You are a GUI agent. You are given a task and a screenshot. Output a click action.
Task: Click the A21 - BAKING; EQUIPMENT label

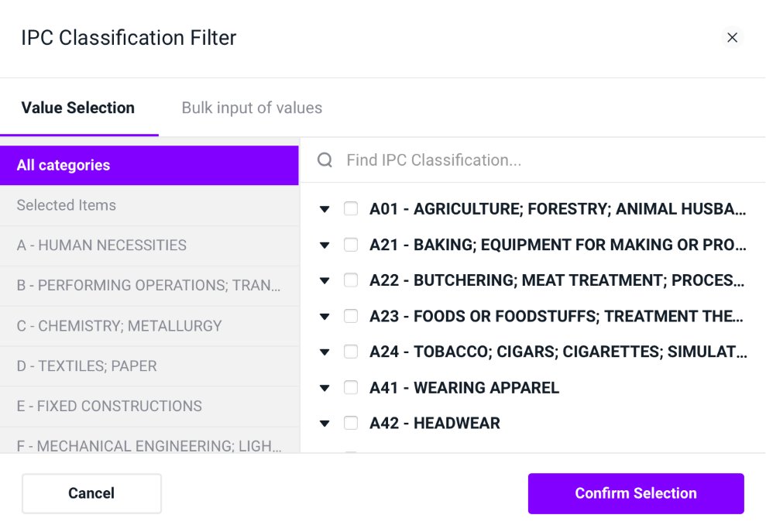tap(558, 245)
